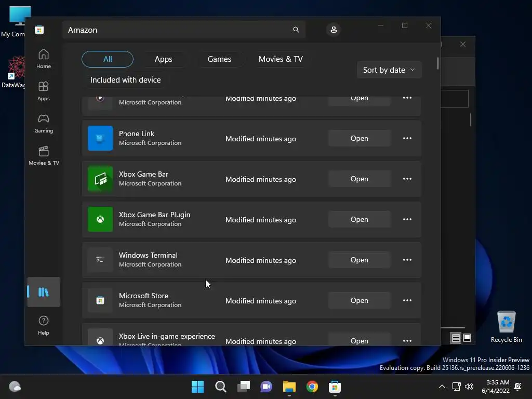Screen dimensions: 532x399
Task: Open Xbox Live in-game experience
Action: tap(360, 340)
